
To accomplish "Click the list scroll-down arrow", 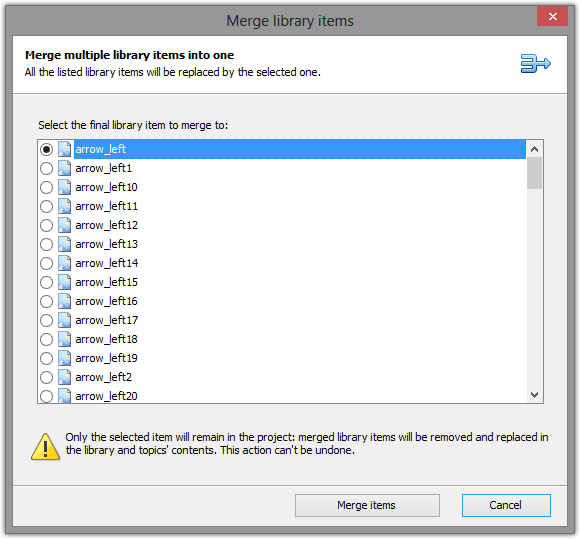I will click(534, 395).
